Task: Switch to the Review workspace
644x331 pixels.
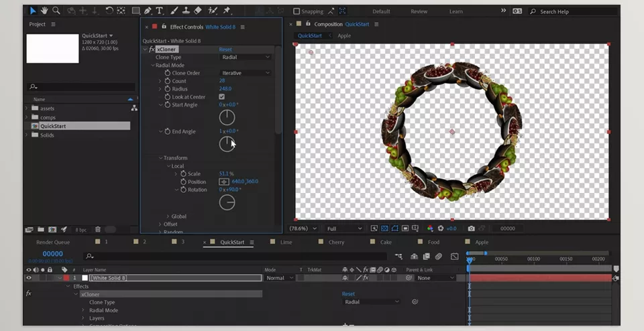Action: tap(419, 11)
